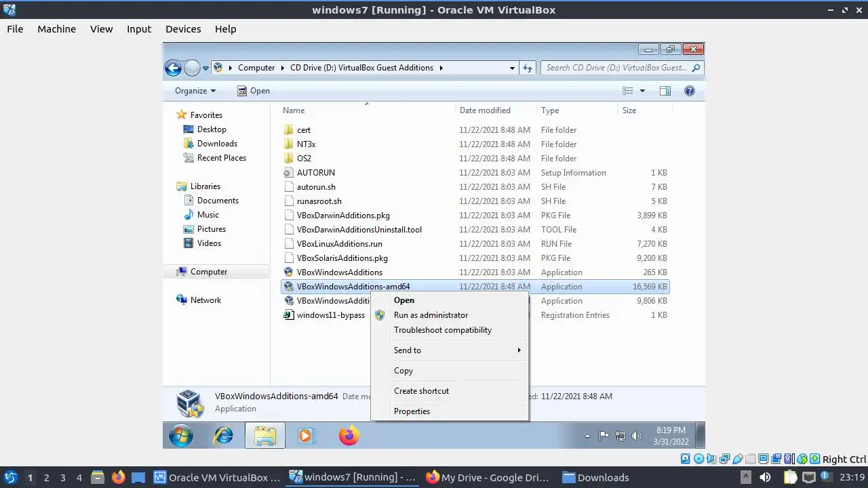Viewport: 868px width, 488px height.
Task: Open the VirtualBox Devices menu
Action: [x=183, y=29]
